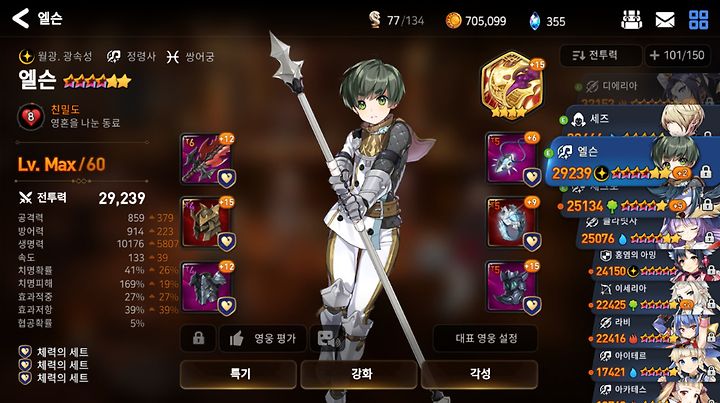Open the blue grid menu icon
This screenshot has width=720, height=403.
pyautogui.click(x=698, y=20)
